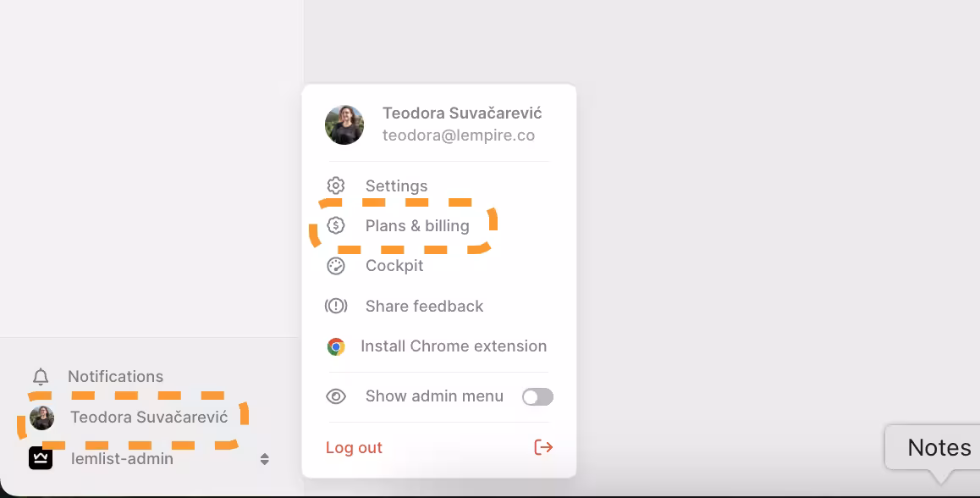Click the Notifications bell icon
This screenshot has width=980, height=498.
[41, 377]
